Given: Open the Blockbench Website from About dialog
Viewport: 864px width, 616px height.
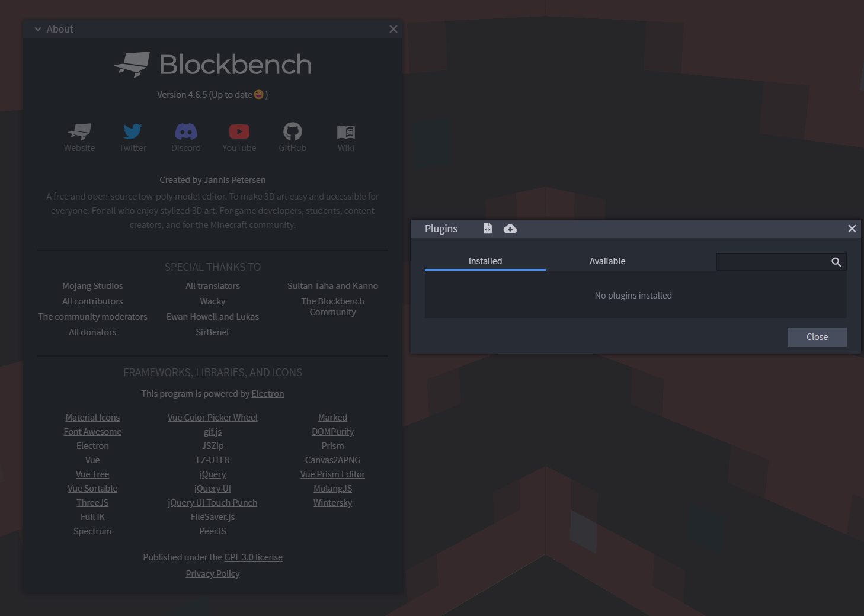Looking at the screenshot, I should pyautogui.click(x=79, y=137).
